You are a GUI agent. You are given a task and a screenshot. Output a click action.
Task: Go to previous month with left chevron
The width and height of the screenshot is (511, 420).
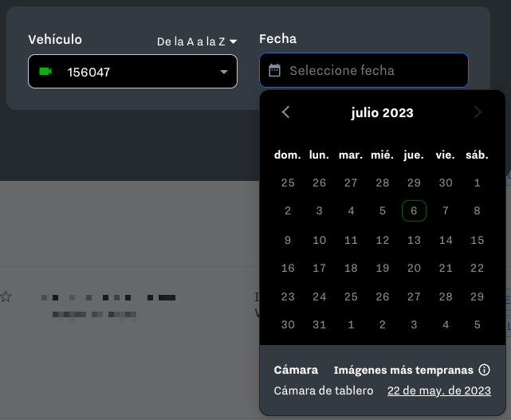point(286,112)
